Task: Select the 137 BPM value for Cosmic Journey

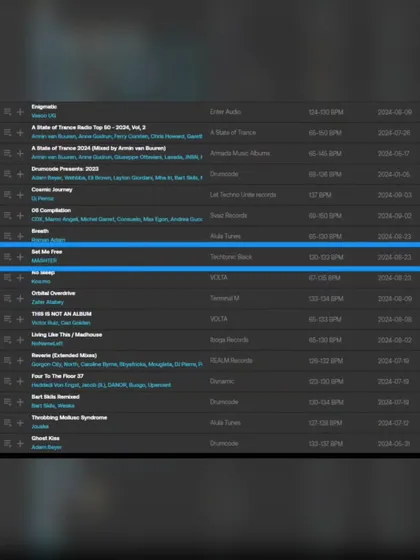Action: click(320, 195)
